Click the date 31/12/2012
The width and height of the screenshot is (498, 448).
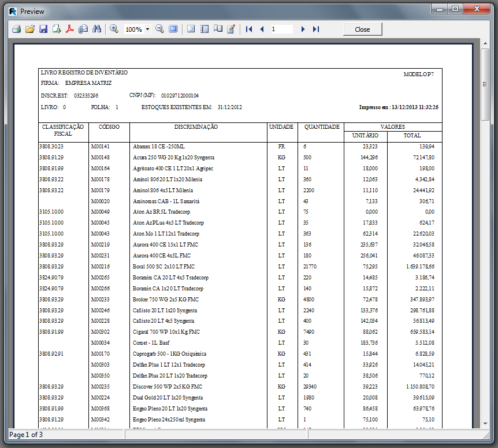229,107
